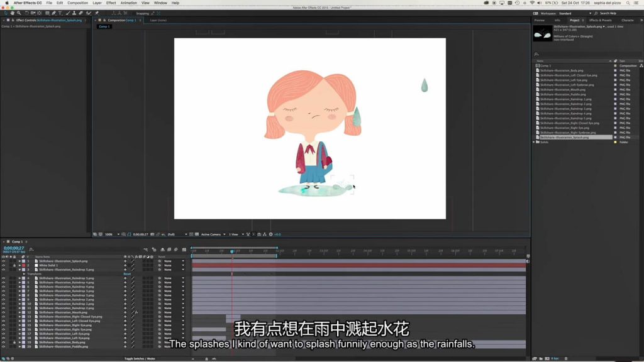Screen dimensions: 644x362
Task: Switch to the Effects & Presets tab
Action: (600, 20)
